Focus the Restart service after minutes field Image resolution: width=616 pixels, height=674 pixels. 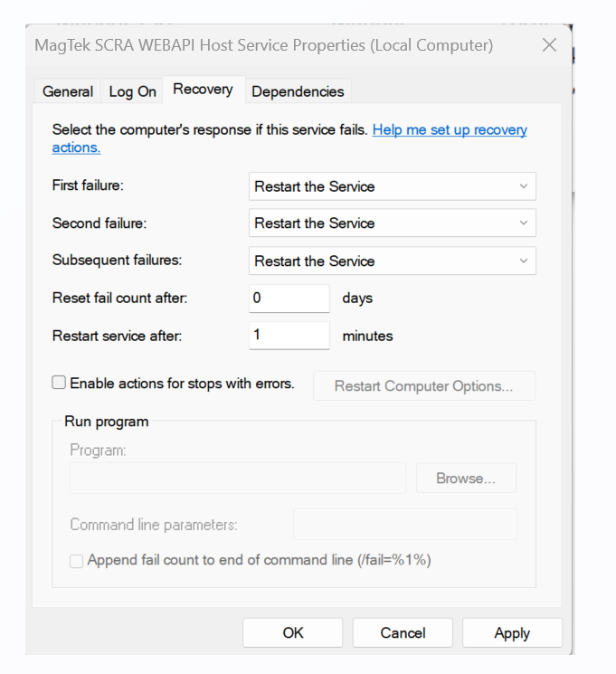click(289, 336)
